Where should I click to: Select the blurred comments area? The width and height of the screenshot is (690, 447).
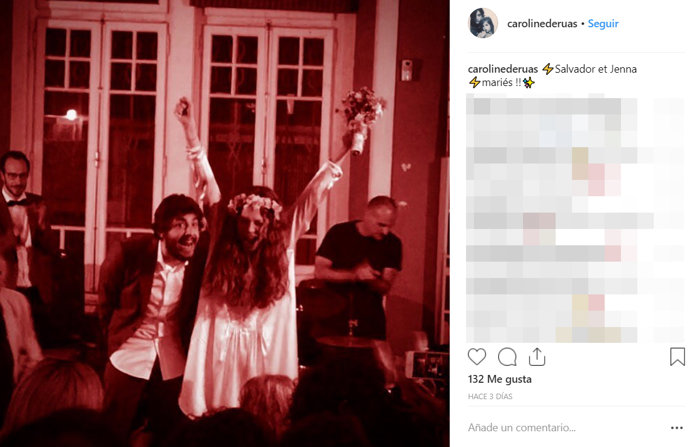click(574, 219)
